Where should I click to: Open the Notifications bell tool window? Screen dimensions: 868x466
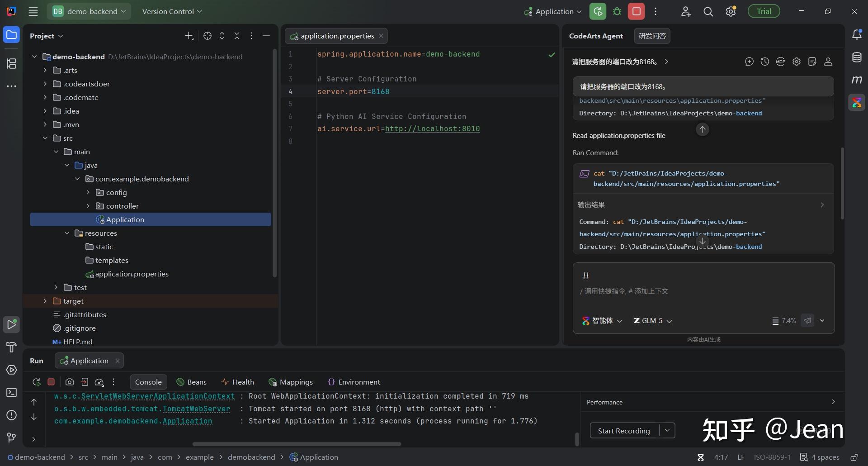pyautogui.click(x=857, y=35)
